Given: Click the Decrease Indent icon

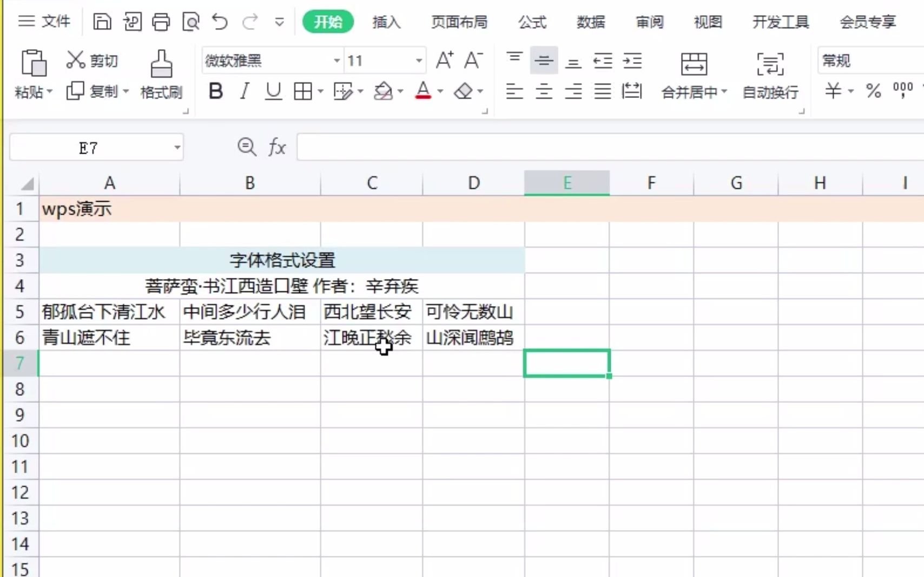Looking at the screenshot, I should tap(603, 61).
